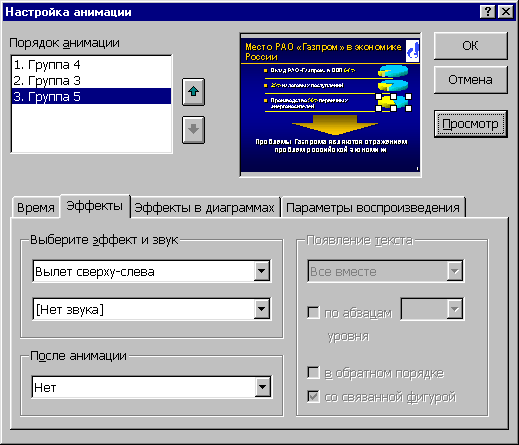Toggle the 'в обратном порядке' checkbox

pyautogui.click(x=313, y=373)
